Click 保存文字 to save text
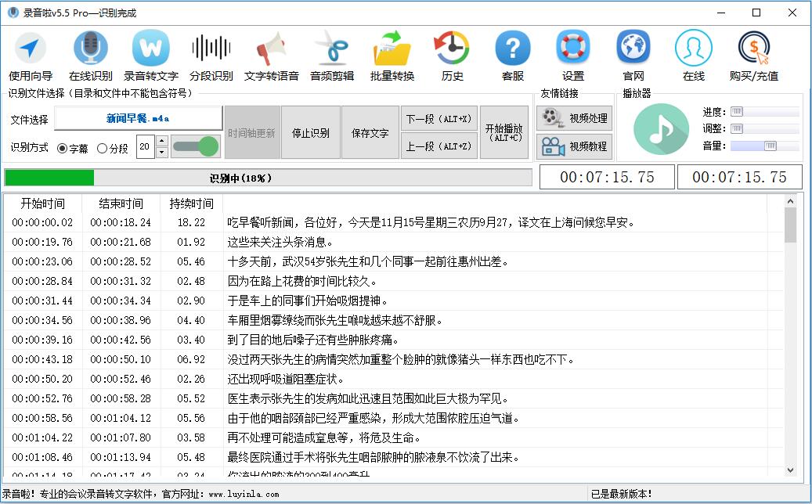This screenshot has height=504, width=812. [370, 132]
